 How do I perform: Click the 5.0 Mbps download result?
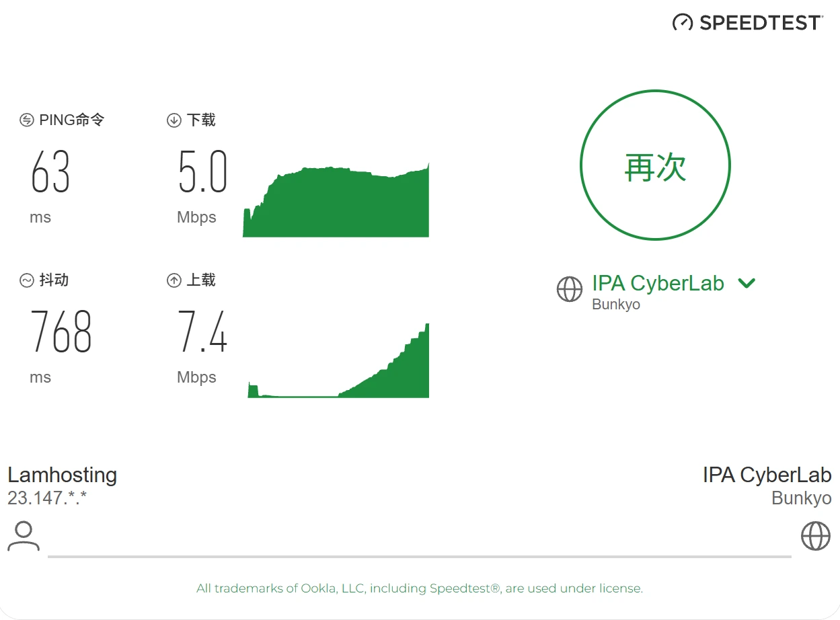click(x=202, y=172)
